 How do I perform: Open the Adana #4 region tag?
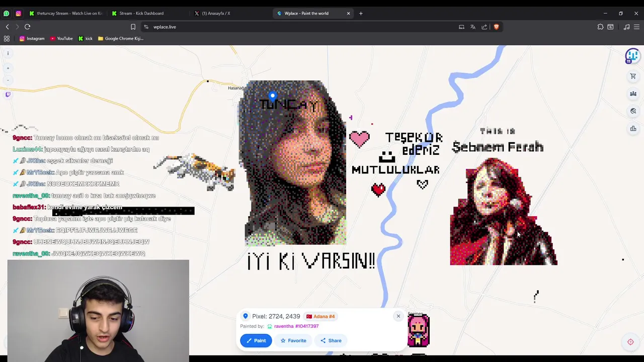click(x=320, y=316)
